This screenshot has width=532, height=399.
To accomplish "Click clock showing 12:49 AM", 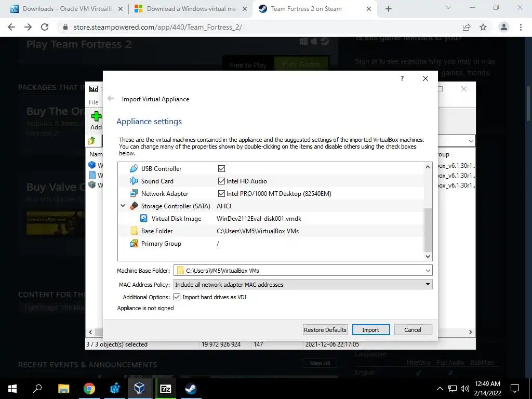I will (487, 384).
